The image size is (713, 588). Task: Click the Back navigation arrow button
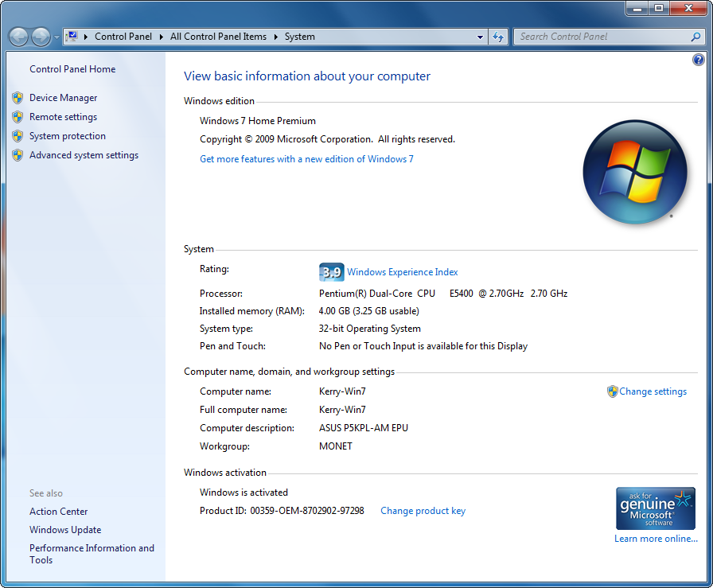18,37
